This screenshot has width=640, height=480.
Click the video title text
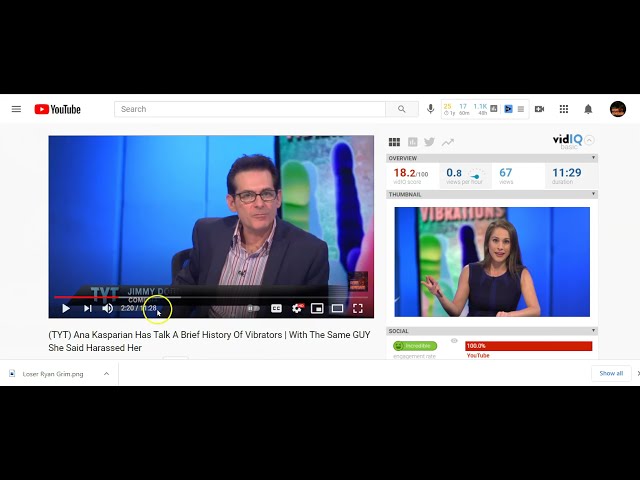click(209, 341)
